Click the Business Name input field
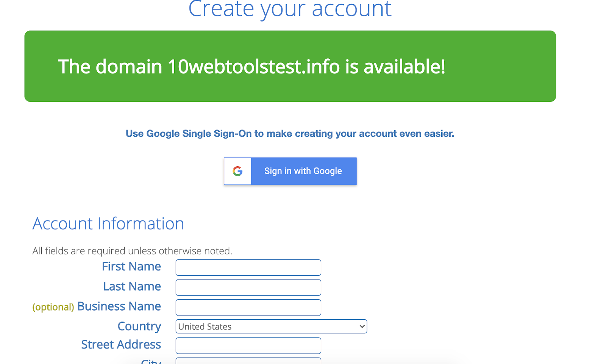Screen dimensions: 606x364 point(248,308)
